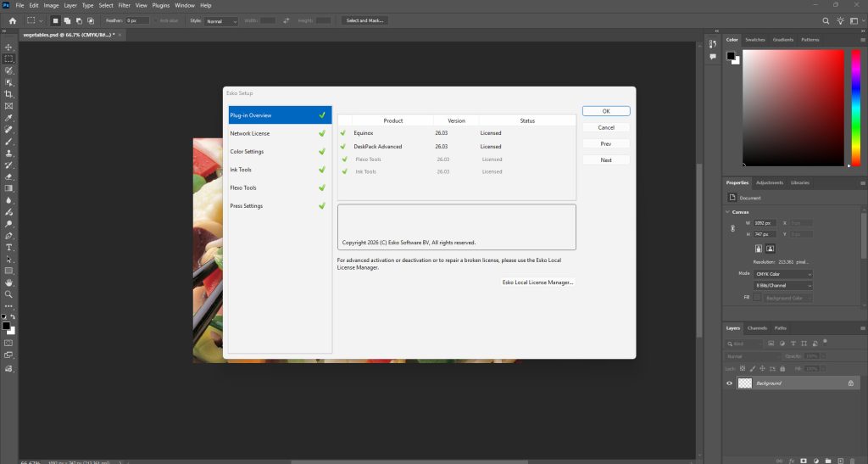
Task: Switch to the Swatches tab
Action: (755, 40)
